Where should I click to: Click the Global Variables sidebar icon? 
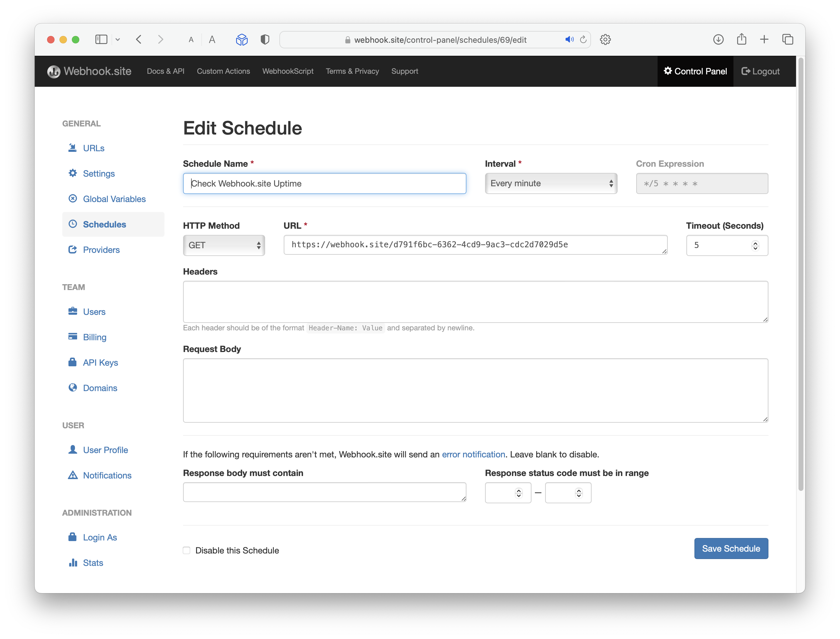[72, 199]
